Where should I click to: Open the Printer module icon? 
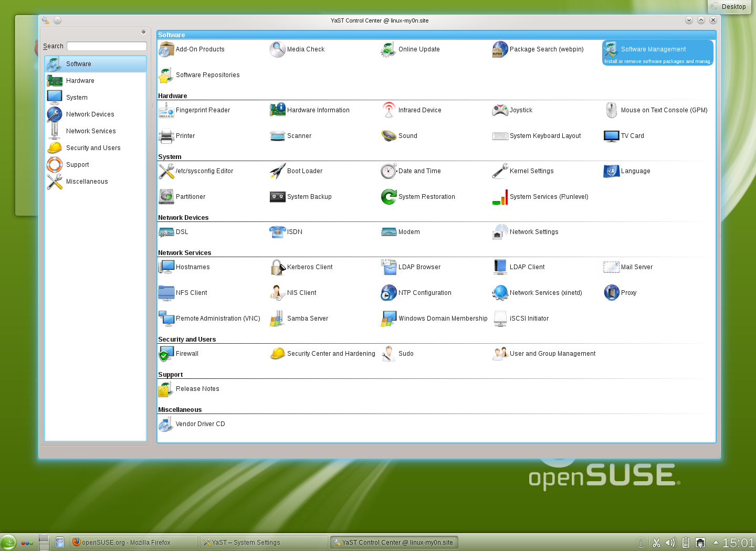(166, 136)
